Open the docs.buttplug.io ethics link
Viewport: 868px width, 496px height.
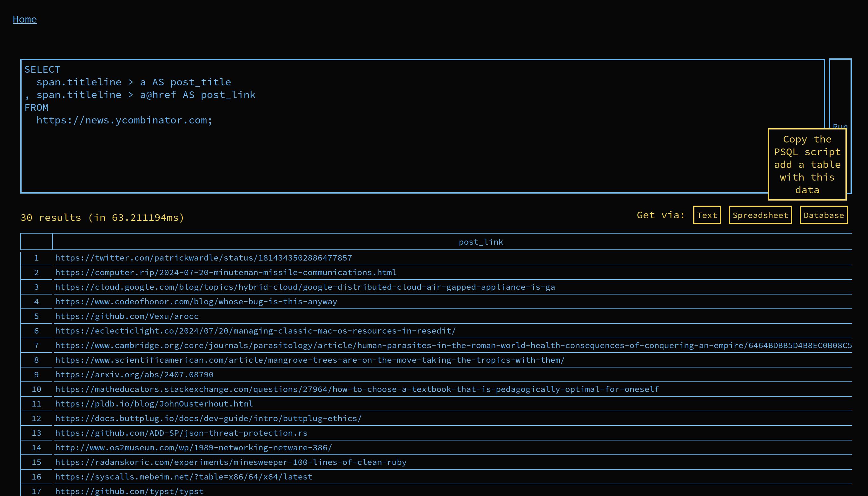coord(208,418)
